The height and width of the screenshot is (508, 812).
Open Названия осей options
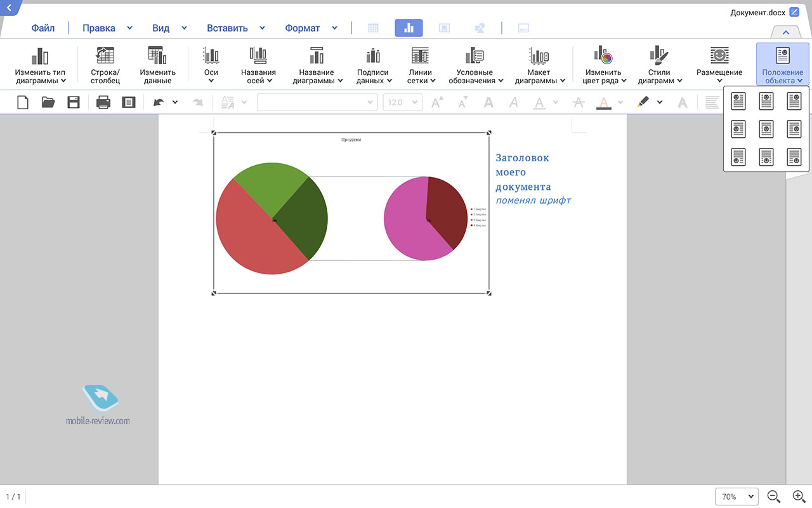[258, 65]
